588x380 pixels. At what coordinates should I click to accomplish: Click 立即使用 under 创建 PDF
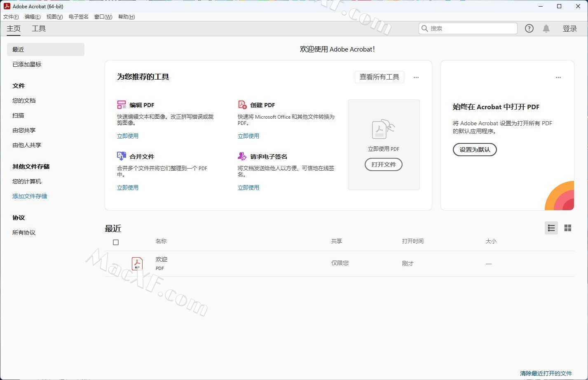pos(248,136)
